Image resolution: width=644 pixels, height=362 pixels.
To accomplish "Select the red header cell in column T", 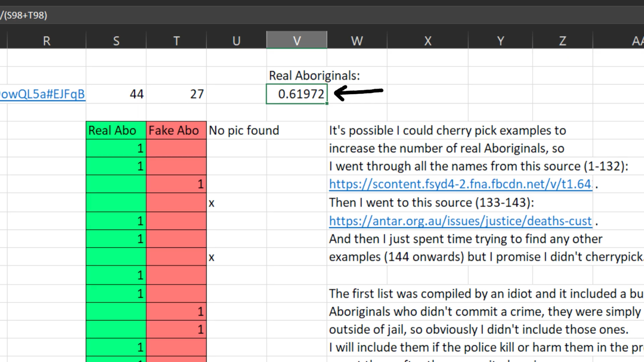I will [x=176, y=130].
